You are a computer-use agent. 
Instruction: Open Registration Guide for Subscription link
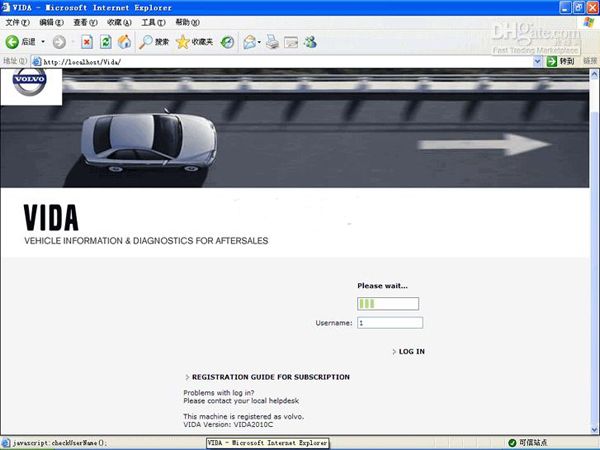(270, 377)
